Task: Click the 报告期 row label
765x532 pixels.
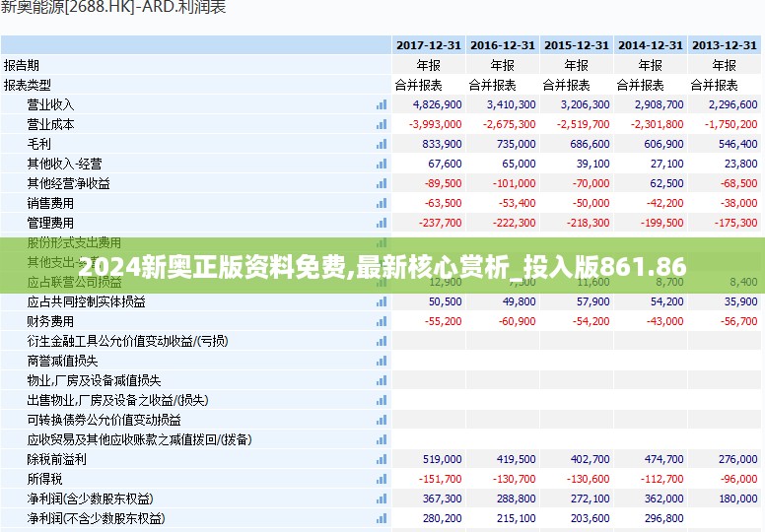Action: coord(22,65)
